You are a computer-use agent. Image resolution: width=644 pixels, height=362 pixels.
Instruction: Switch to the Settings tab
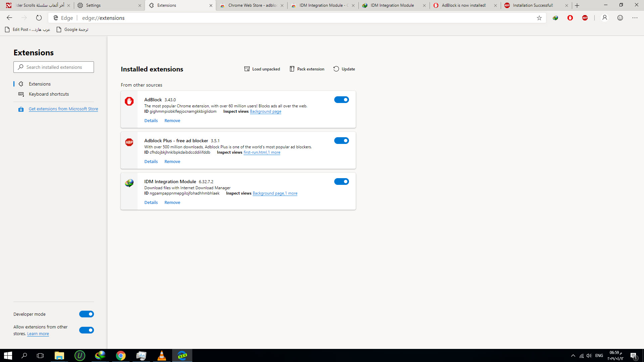[x=109, y=5]
